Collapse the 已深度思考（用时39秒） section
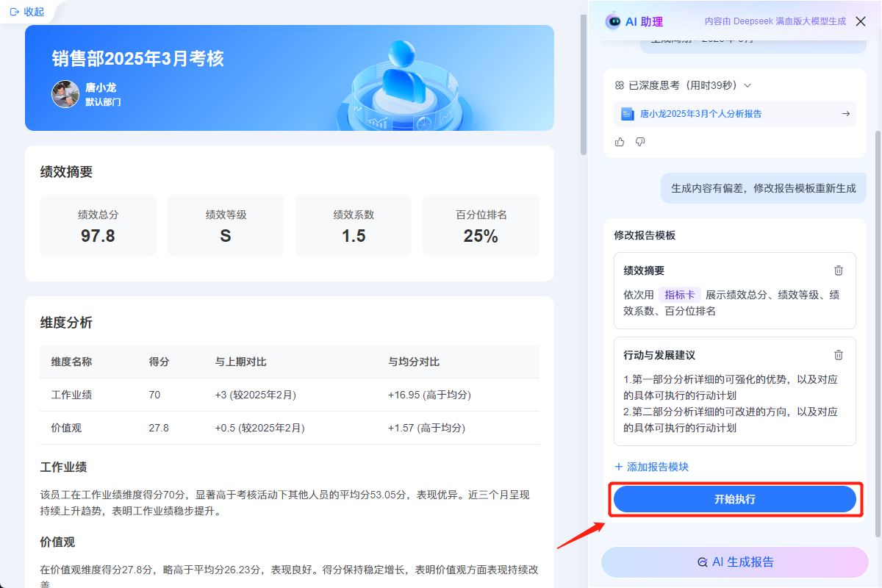The width and height of the screenshot is (882, 588). tap(747, 85)
